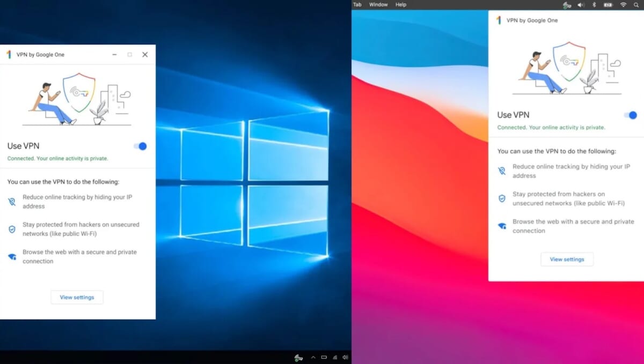Show hidden icons chevron in Windows taskbar
The height and width of the screenshot is (364, 644).
tap(313, 357)
